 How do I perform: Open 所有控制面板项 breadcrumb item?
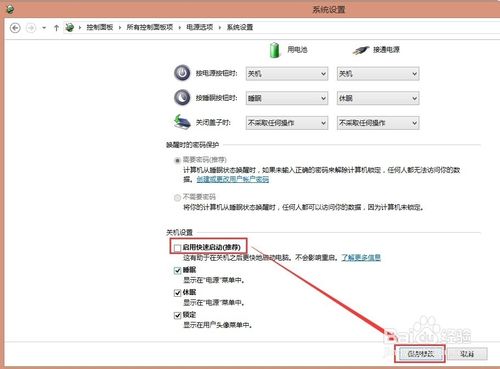(150, 27)
